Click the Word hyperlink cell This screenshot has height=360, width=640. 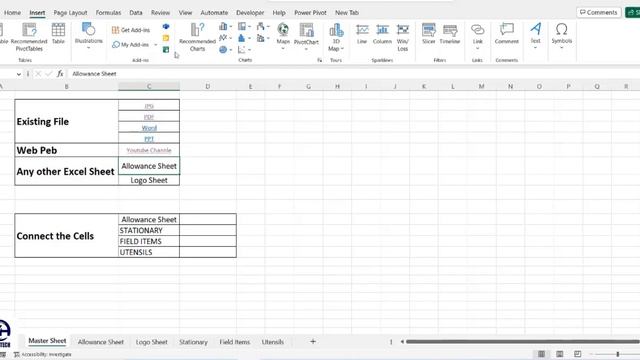tap(149, 128)
